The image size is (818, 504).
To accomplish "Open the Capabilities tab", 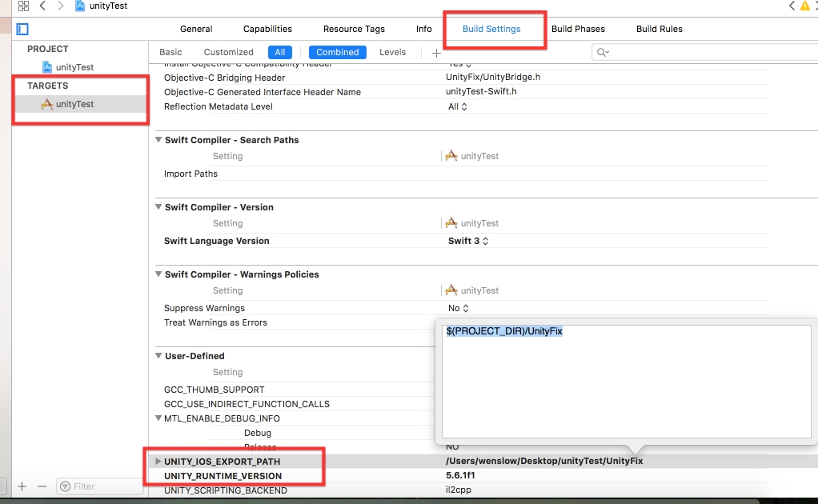I will point(267,29).
